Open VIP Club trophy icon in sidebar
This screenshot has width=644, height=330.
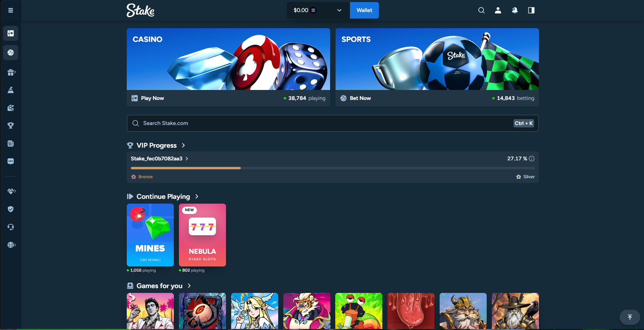point(11,126)
